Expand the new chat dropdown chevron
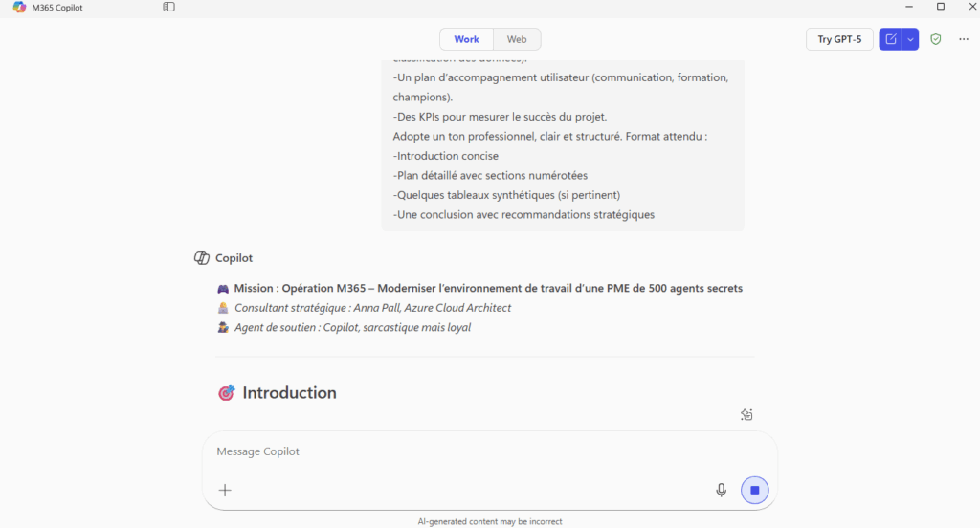The image size is (980, 528). tap(911, 39)
